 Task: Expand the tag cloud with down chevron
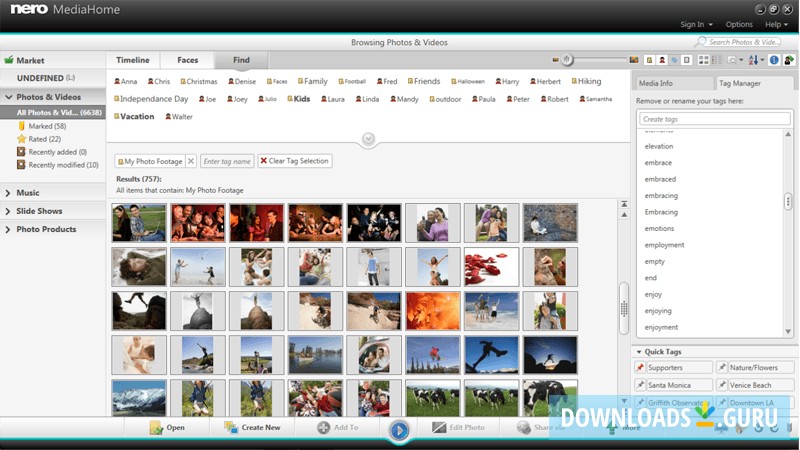click(368, 139)
